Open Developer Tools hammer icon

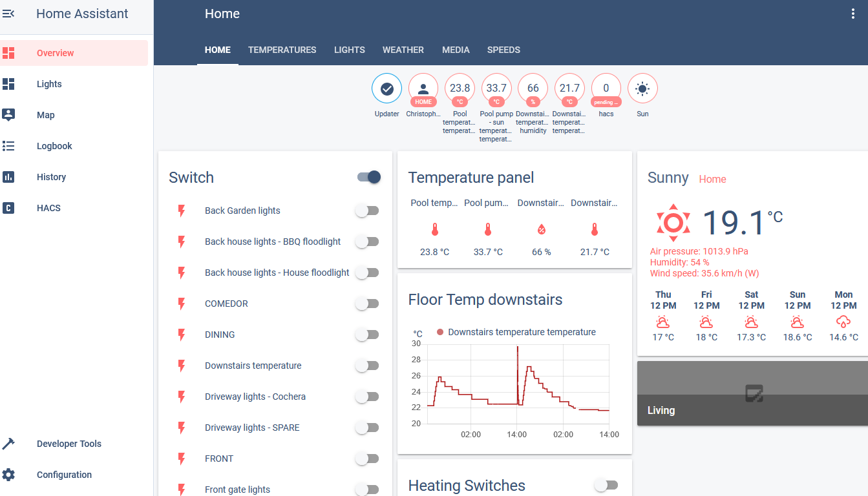8,444
